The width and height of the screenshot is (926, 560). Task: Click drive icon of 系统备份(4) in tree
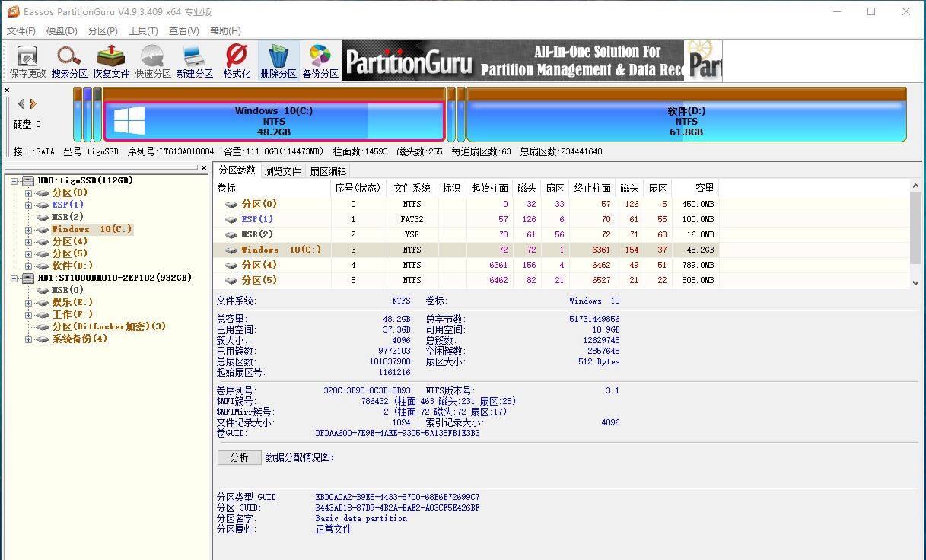[43, 339]
